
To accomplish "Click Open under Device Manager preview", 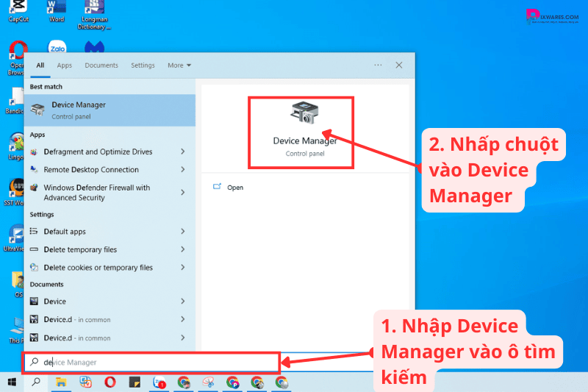I will 234,188.
